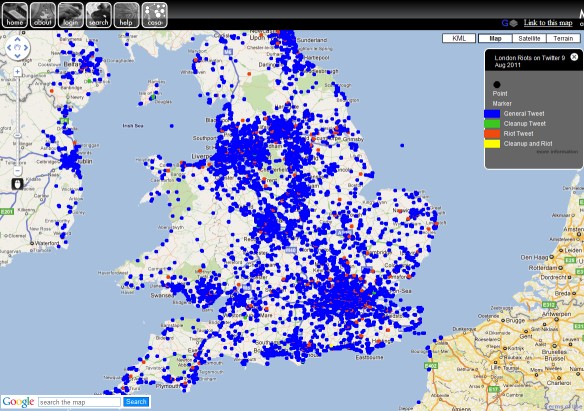Click the lone blue marker in the Irish Sea
Image resolution: width=584 pixels, height=411 pixels.
(172, 126)
